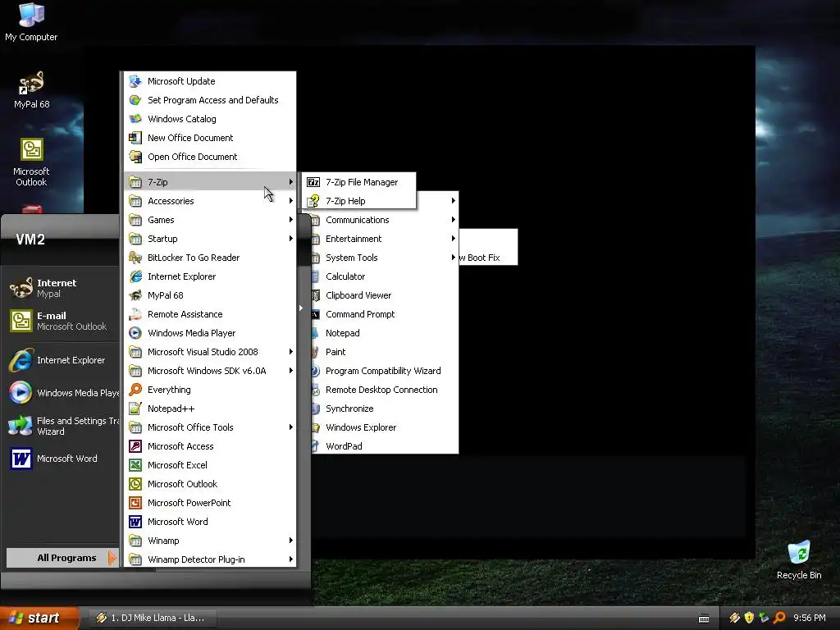
Task: Open Remote Assistance from programs menu
Action: [210, 314]
